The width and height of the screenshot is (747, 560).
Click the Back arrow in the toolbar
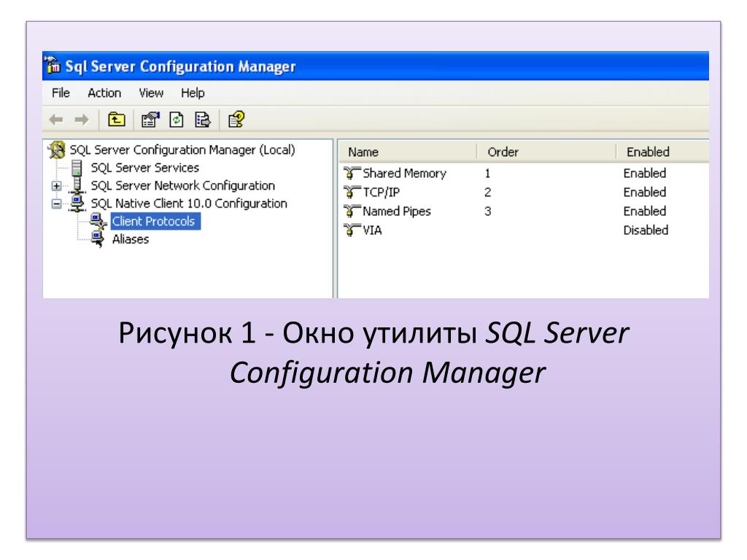click(56, 120)
